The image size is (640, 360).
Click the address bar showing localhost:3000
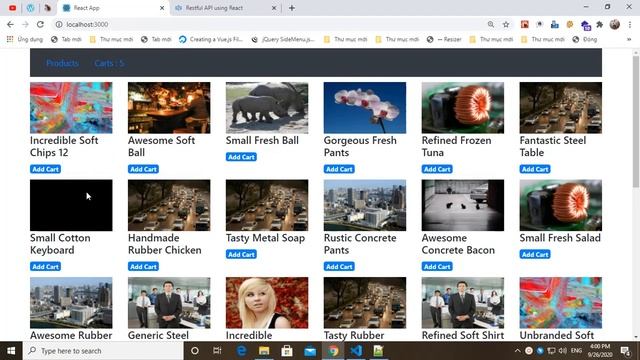coord(269,24)
